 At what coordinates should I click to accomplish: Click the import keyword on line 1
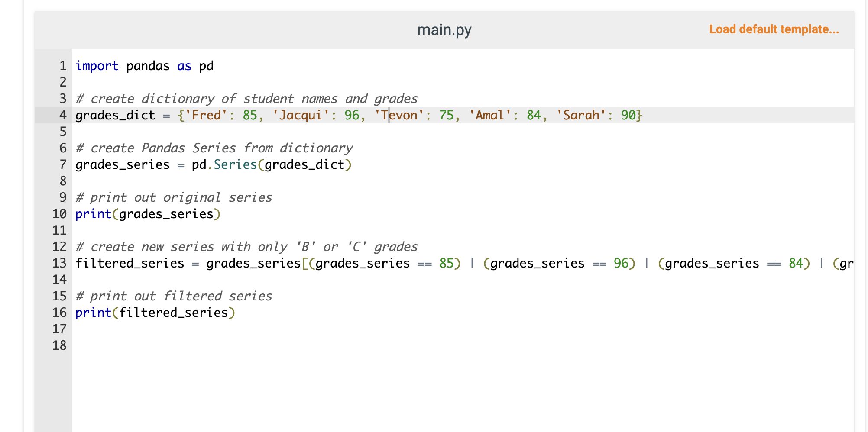(97, 66)
